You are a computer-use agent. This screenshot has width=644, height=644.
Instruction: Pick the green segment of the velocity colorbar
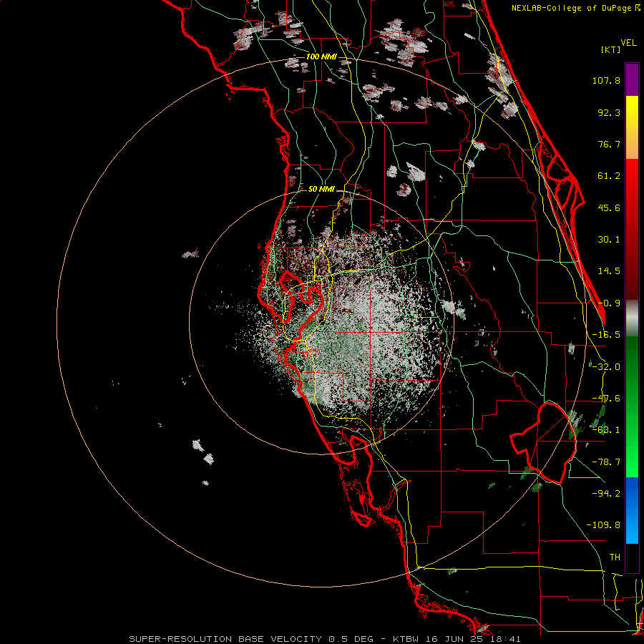click(x=632, y=406)
